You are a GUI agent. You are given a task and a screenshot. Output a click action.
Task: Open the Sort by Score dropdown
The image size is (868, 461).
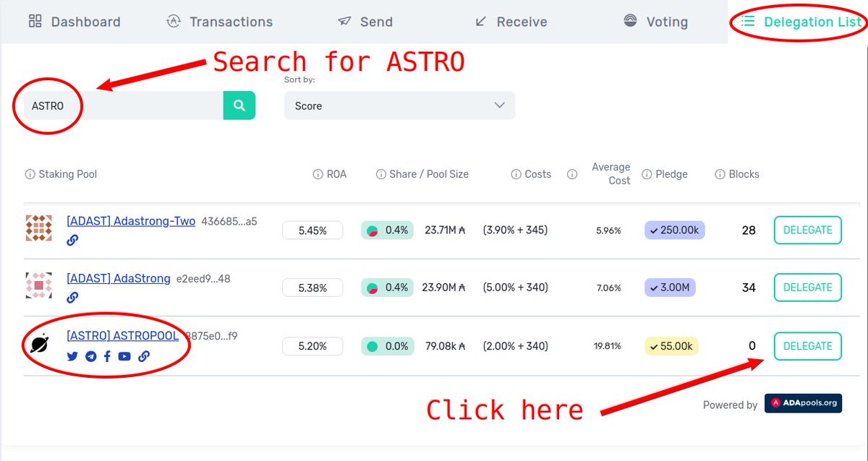tap(399, 105)
